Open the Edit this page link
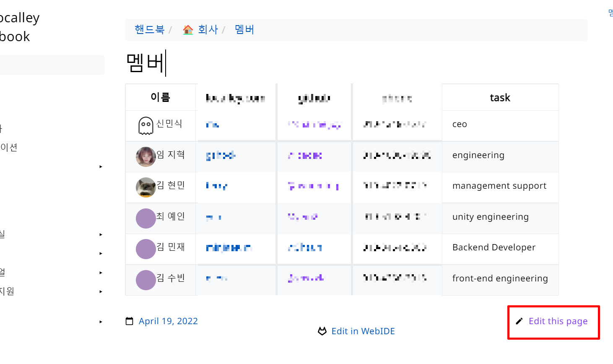613x364 pixels. tap(558, 321)
